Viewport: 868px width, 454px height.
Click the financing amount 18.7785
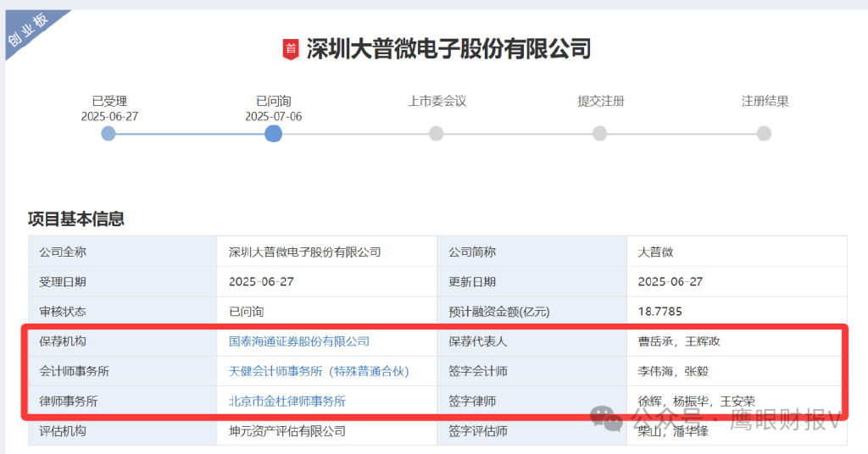(x=659, y=312)
